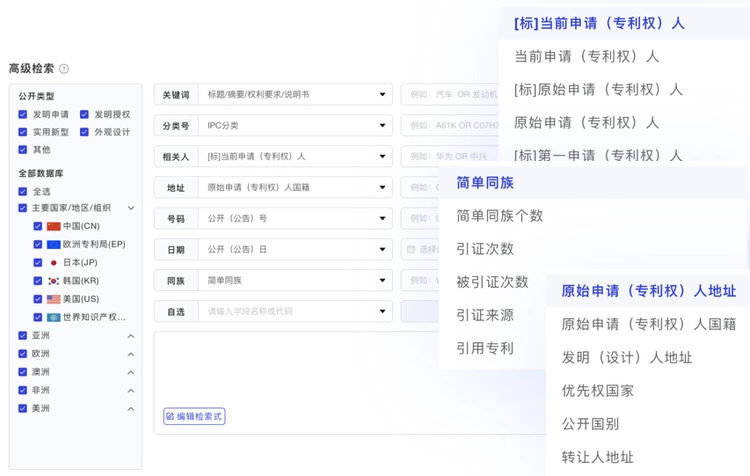Click the Japan flag icon for 日本(JP)
The height and width of the screenshot is (476, 750).
(54, 262)
